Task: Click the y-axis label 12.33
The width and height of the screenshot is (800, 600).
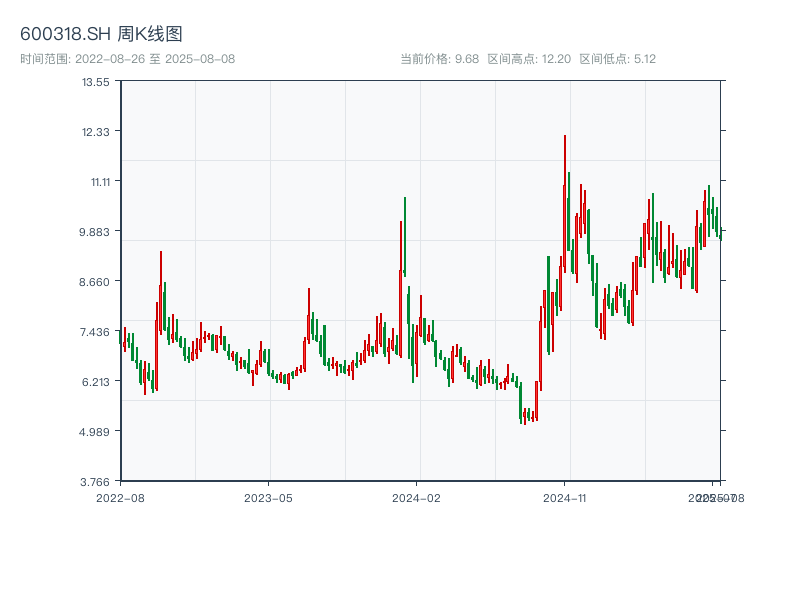Action: coord(96,132)
